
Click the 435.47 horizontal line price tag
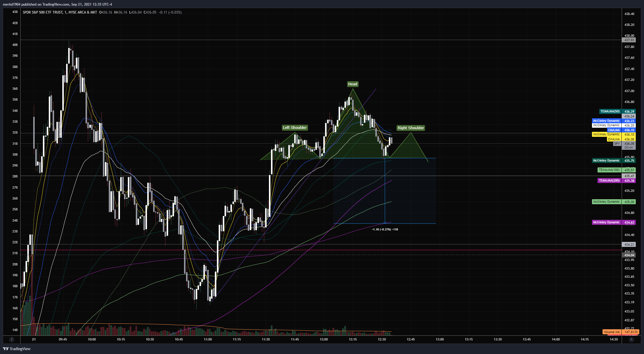[629, 176]
